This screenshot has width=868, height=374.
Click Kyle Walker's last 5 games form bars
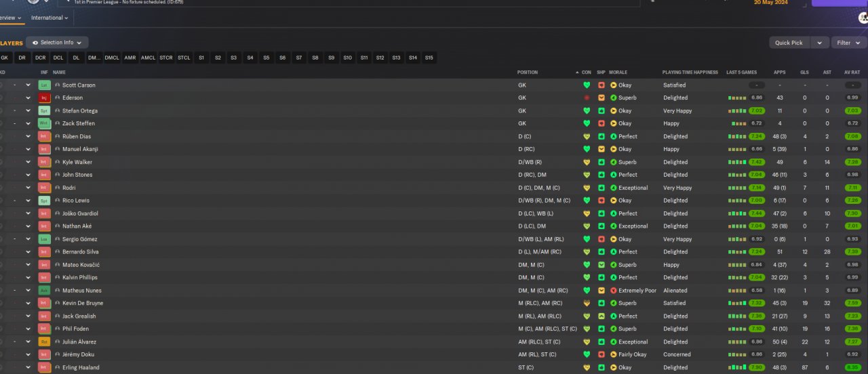(738, 163)
